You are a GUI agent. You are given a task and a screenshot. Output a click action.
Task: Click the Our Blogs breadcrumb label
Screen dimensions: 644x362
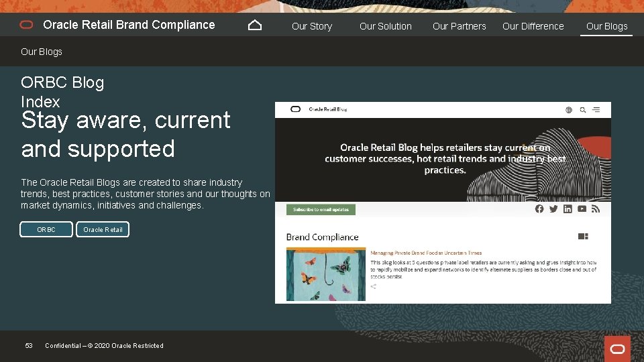[42, 52]
